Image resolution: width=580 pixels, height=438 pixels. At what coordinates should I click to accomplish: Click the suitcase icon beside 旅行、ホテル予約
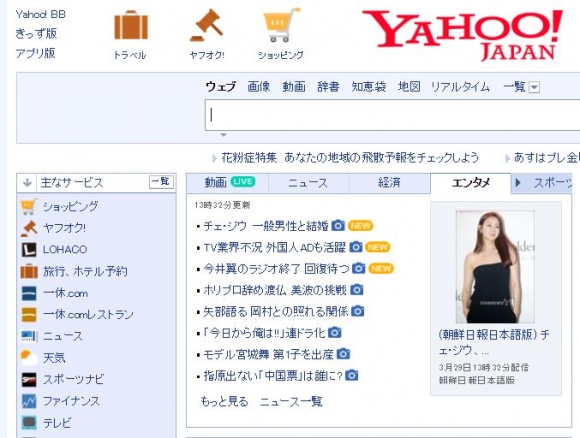(29, 272)
